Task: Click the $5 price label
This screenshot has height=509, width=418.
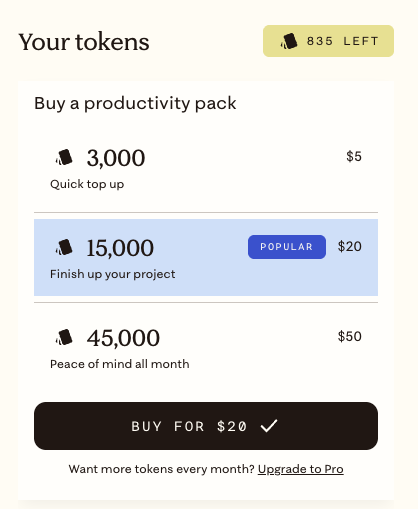Action: point(354,156)
